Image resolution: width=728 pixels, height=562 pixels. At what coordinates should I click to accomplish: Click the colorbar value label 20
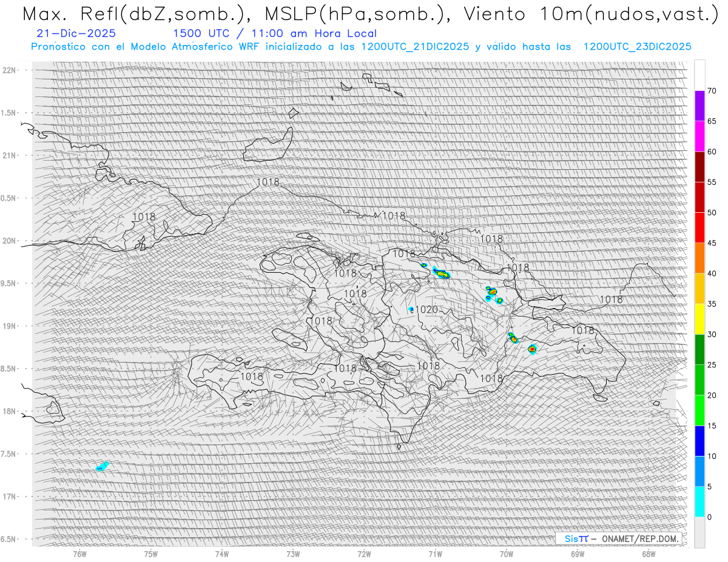tap(712, 395)
